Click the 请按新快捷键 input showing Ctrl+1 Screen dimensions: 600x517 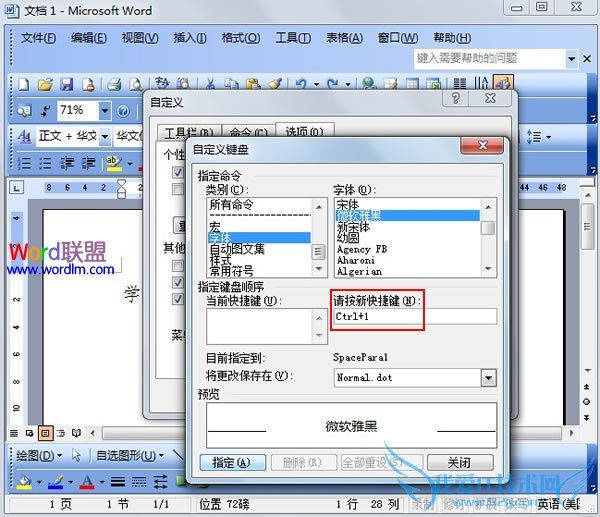point(415,317)
